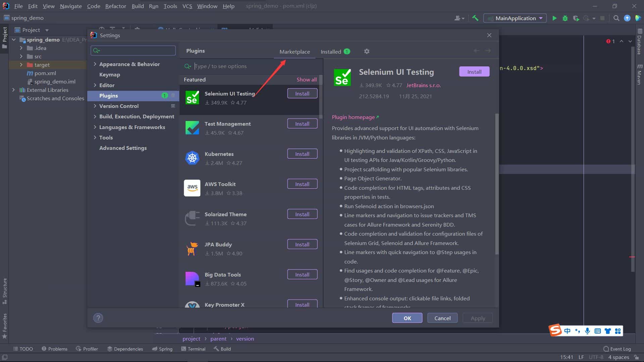The height and width of the screenshot is (362, 644).
Task: Click the plugin description pane scrollbar
Action: pyautogui.click(x=497, y=184)
